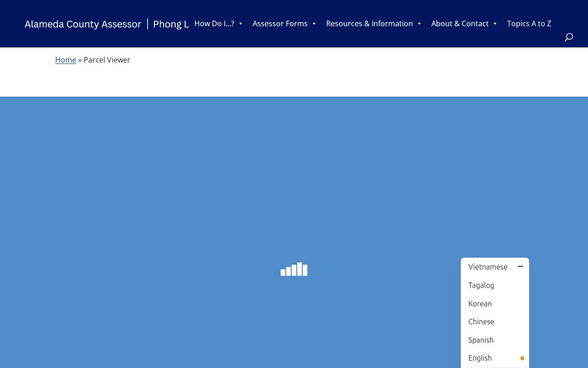The height and width of the screenshot is (368, 588).
Task: Collapse language list with minus icon
Action: point(520,266)
